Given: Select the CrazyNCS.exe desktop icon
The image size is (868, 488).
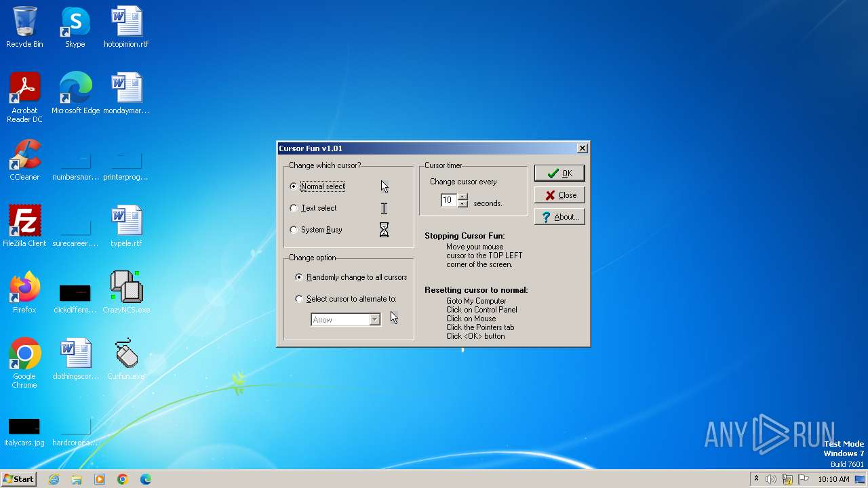Looking at the screenshot, I should click(126, 293).
